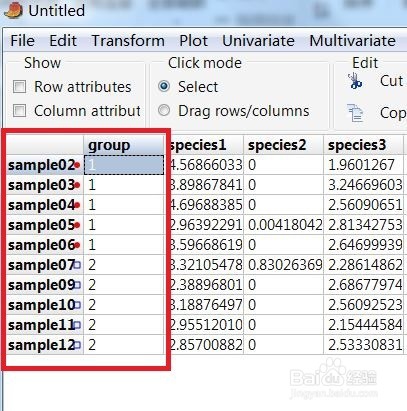
Task: Click the Cut scissors icon
Action: tap(355, 81)
